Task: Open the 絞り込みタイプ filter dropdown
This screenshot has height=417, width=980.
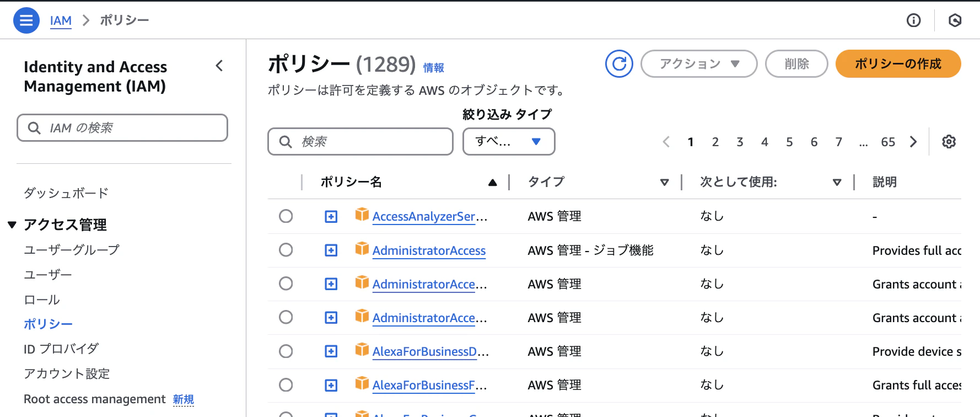Action: 509,142
